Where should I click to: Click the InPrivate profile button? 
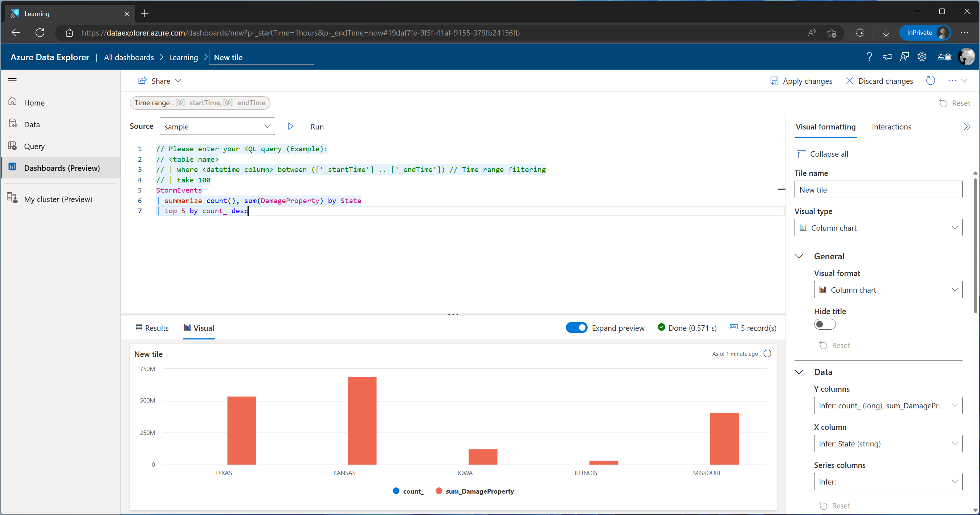tap(924, 33)
